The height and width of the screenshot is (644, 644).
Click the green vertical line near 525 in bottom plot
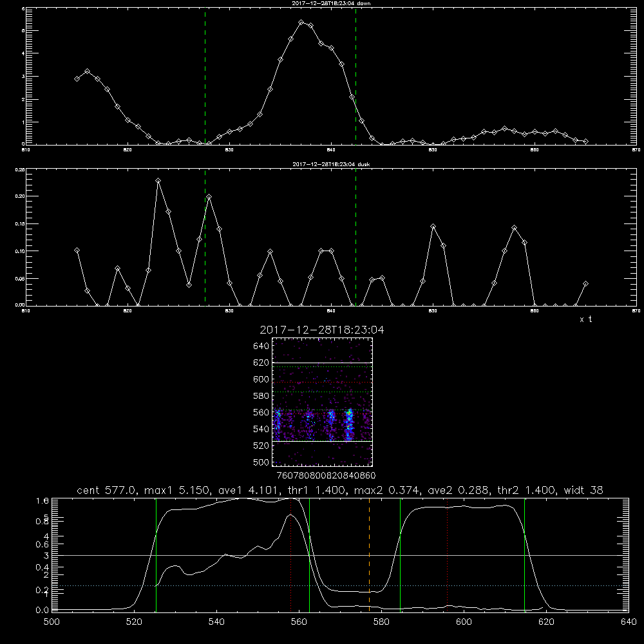tap(156, 554)
